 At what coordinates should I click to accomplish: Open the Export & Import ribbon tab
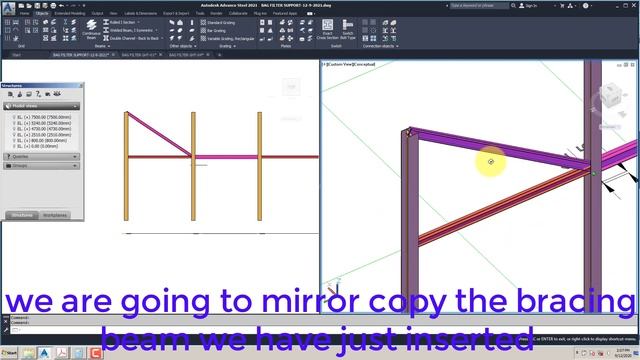176,13
